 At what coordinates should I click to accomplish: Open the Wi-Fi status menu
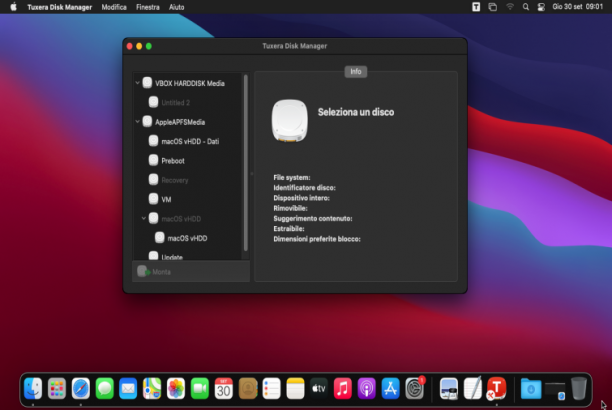click(510, 7)
